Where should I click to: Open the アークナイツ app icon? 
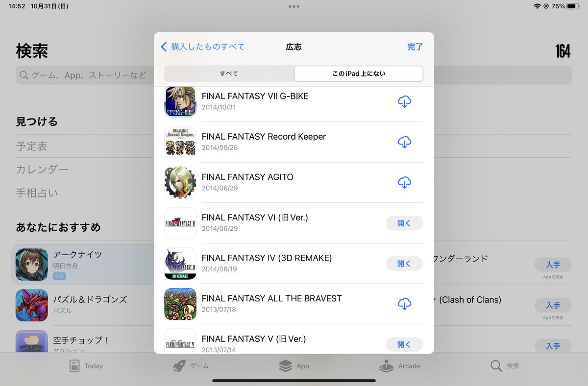31,265
